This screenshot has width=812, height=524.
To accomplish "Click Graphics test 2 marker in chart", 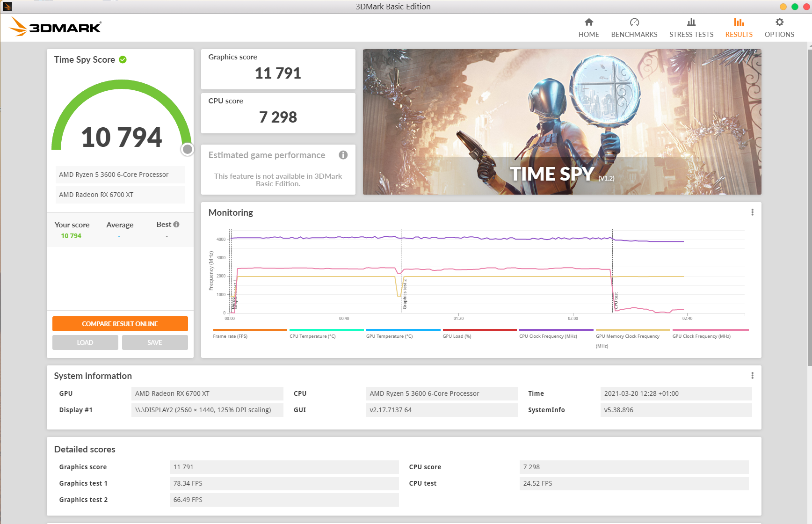I will (x=405, y=294).
